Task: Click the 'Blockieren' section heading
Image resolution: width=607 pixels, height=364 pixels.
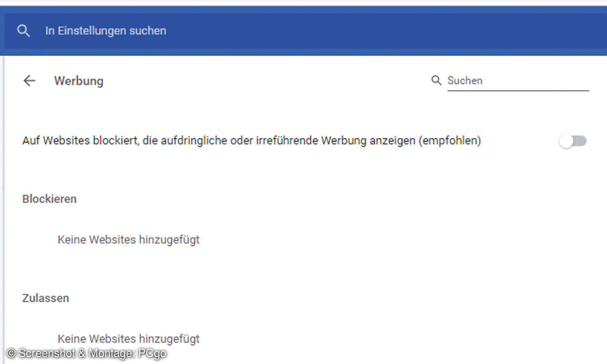Action: coord(50,199)
